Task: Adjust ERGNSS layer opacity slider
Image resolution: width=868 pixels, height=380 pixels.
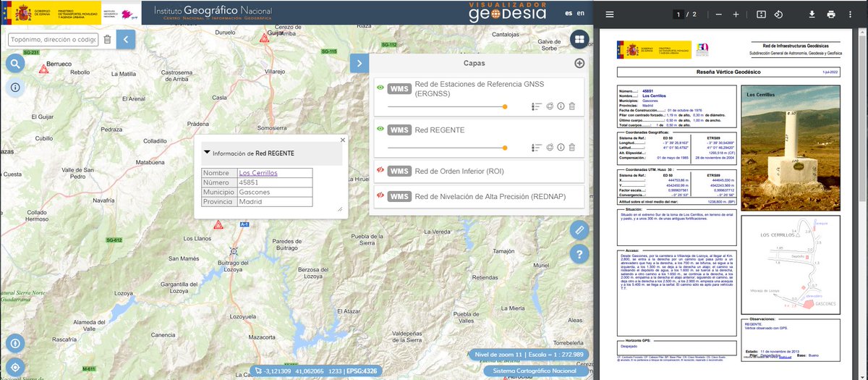Action: [x=446, y=106]
